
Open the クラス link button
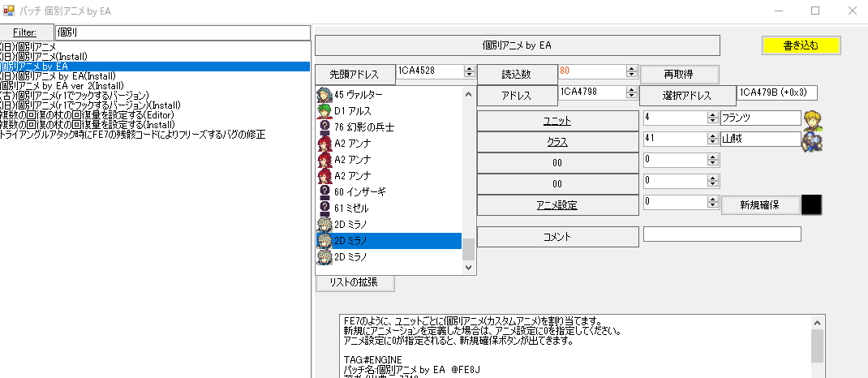point(557,142)
